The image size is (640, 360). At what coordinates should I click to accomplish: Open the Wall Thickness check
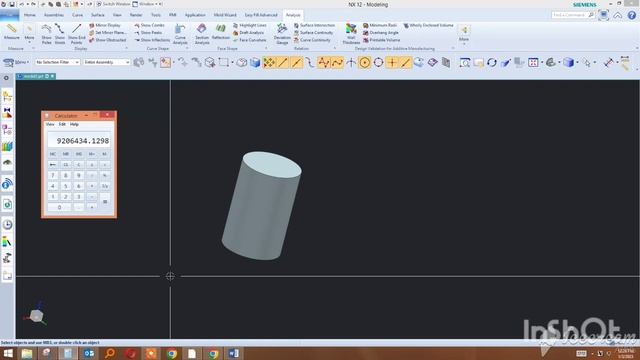click(351, 34)
